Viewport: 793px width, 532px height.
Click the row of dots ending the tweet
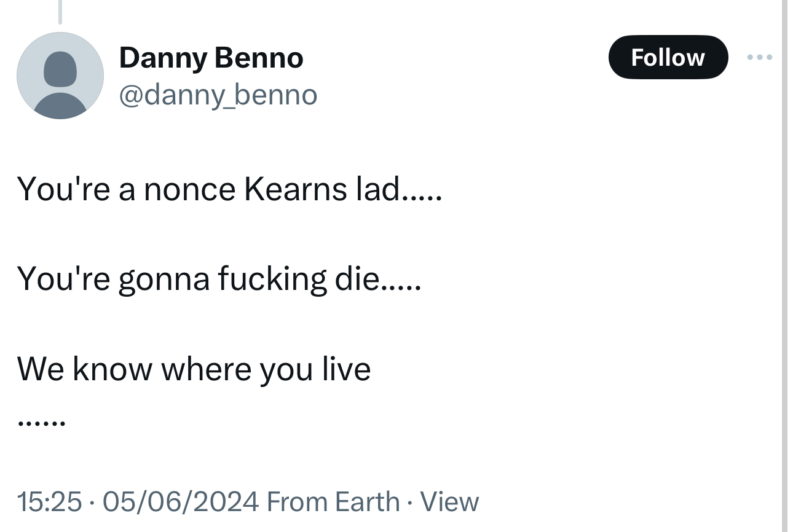[41, 423]
